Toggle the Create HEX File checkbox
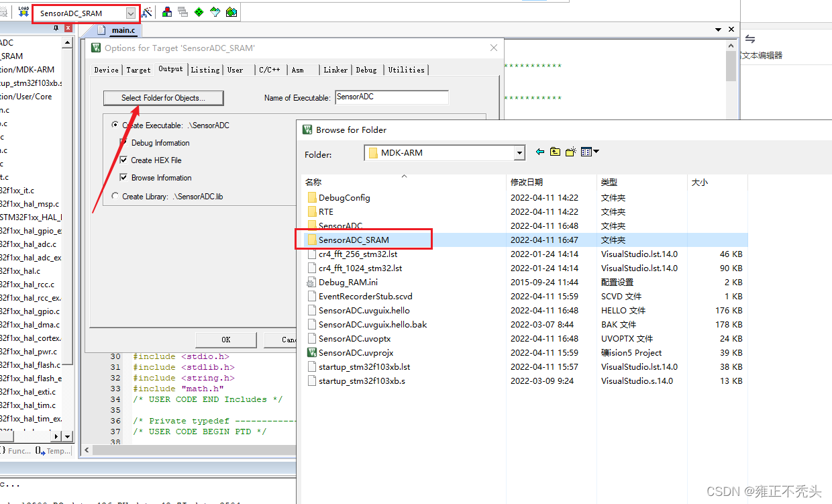This screenshot has height=504, width=832. click(123, 160)
